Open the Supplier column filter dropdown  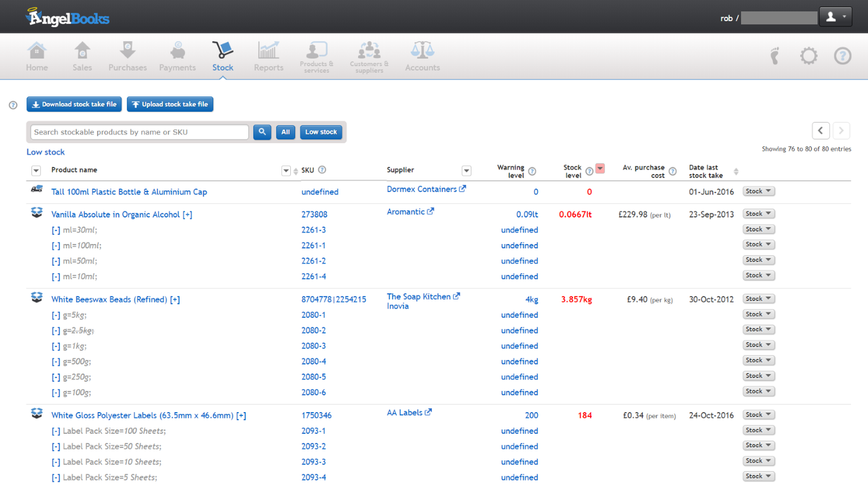pos(467,171)
